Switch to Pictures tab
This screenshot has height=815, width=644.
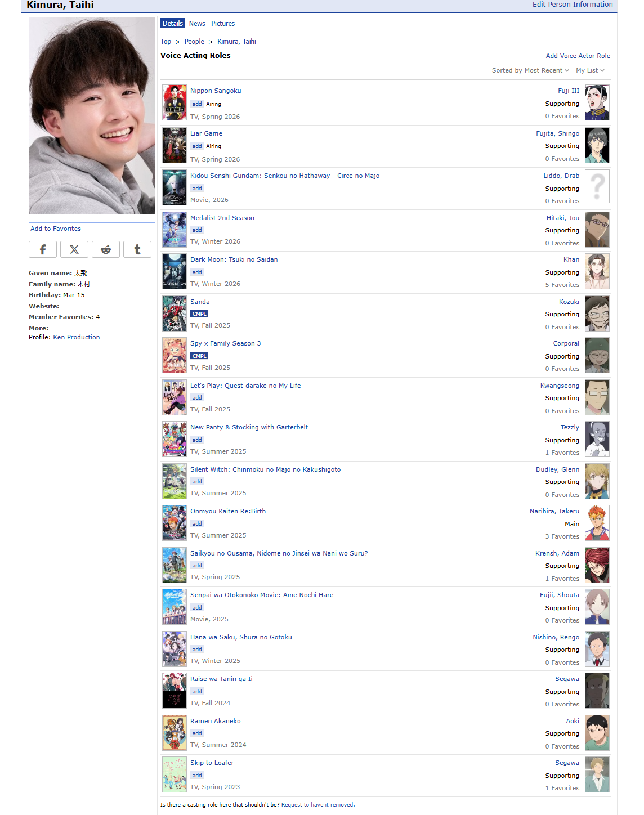click(x=223, y=24)
